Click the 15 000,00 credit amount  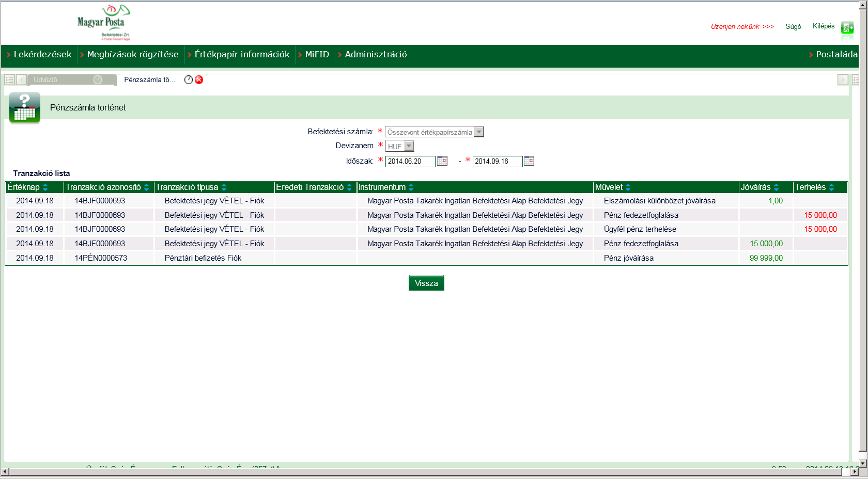click(766, 244)
